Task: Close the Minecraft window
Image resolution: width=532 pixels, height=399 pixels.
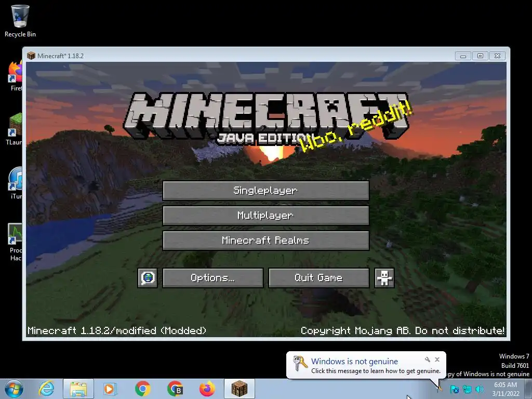Action: pyautogui.click(x=497, y=56)
